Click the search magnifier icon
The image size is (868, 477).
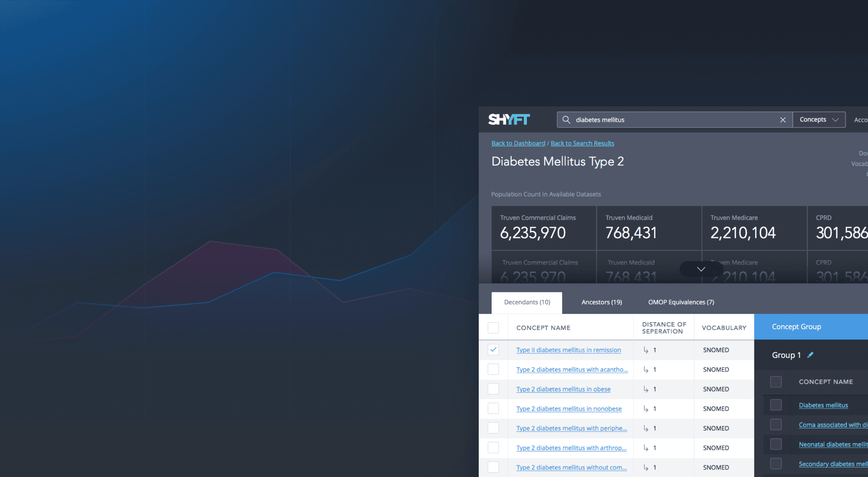tap(566, 120)
